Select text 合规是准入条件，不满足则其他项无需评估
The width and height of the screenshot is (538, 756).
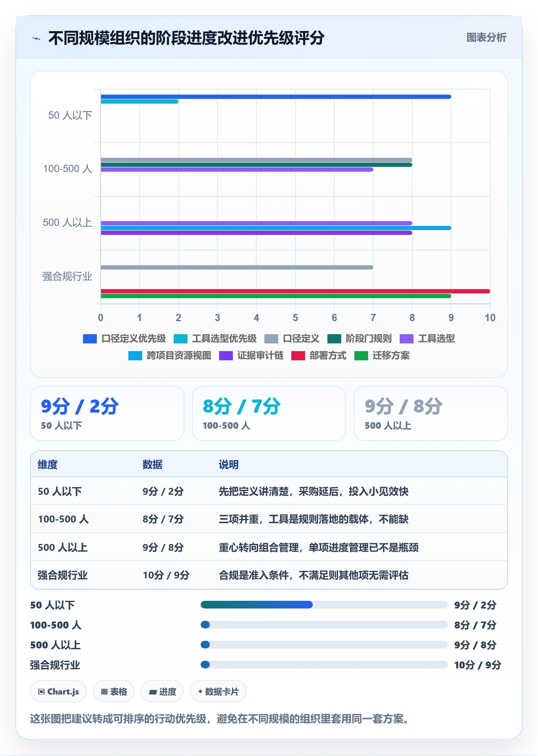pyautogui.click(x=314, y=575)
